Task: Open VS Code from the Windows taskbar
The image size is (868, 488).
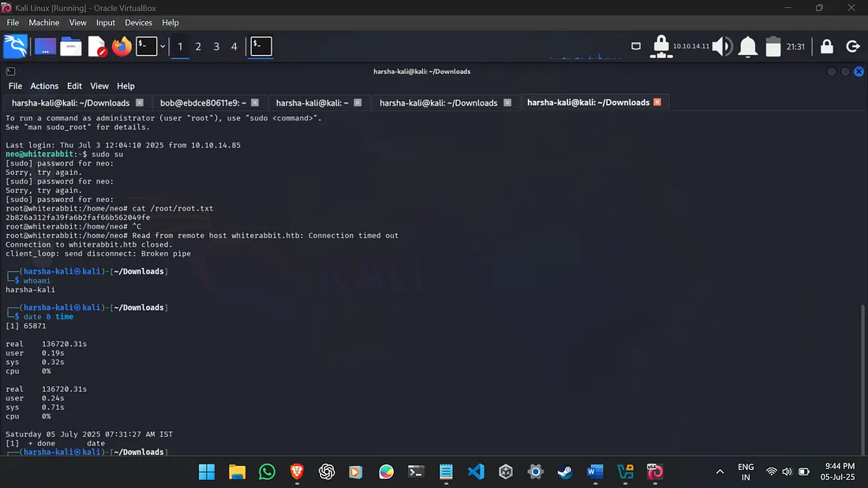Action: [476, 471]
